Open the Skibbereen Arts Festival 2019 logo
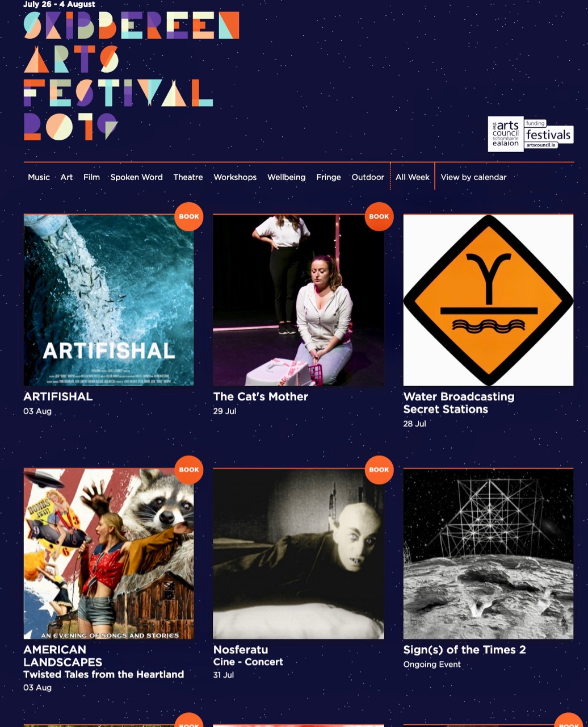The width and height of the screenshot is (588, 727). [x=131, y=76]
